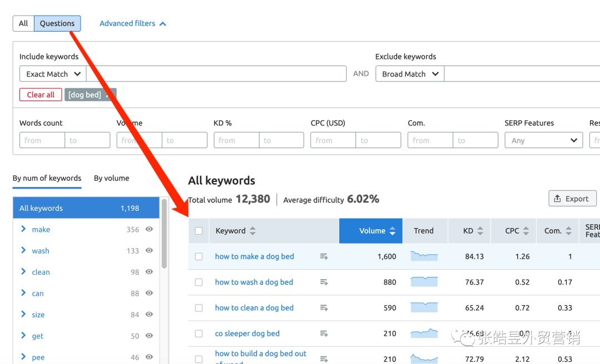
Task: Select All keywords group row
Action: (x=86, y=208)
